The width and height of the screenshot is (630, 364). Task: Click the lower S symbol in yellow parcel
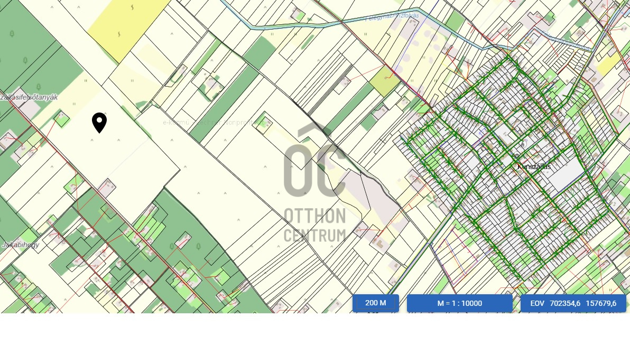click(118, 34)
